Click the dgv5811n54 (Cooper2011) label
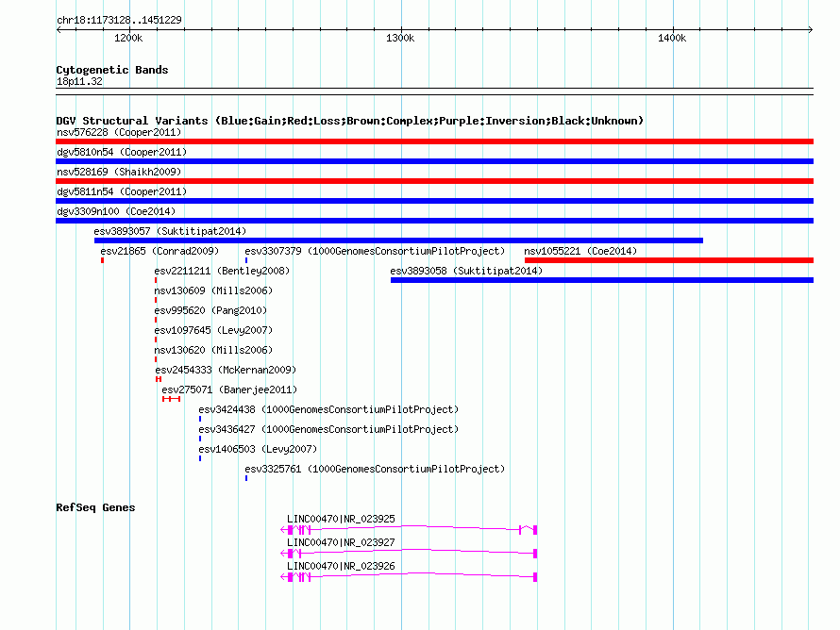This screenshot has height=630, width=840. (x=122, y=191)
